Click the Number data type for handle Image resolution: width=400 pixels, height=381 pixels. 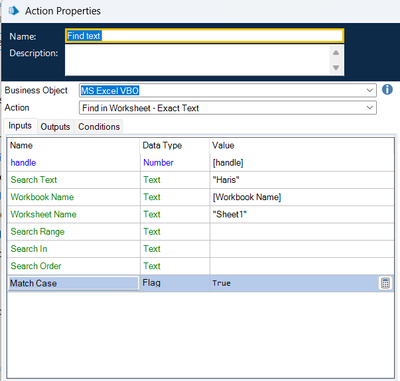click(x=175, y=163)
